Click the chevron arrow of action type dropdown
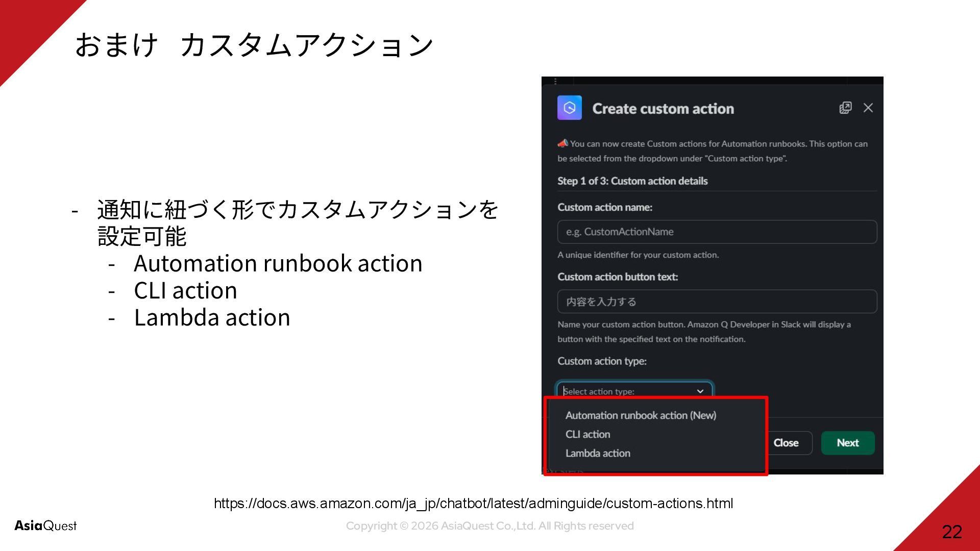 [700, 391]
